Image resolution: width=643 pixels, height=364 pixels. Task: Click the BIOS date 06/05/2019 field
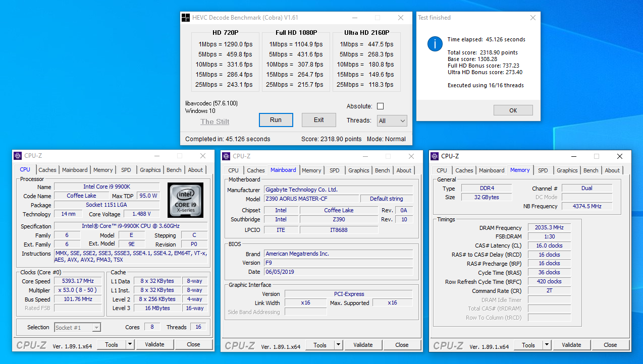pyautogui.click(x=339, y=272)
